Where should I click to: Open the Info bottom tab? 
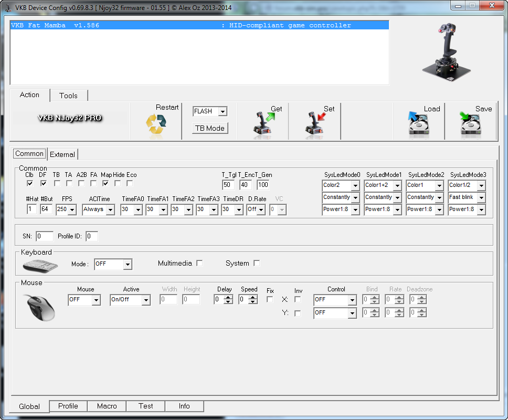184,406
